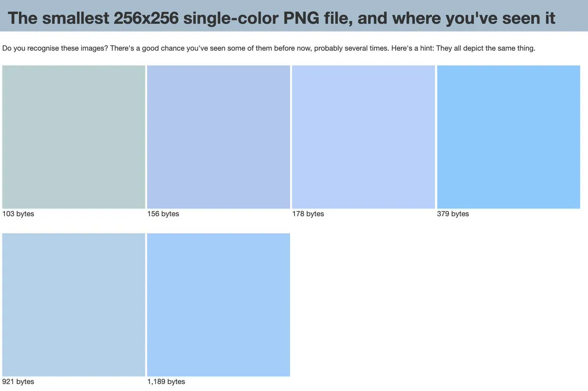Click the "379 bytes" caption
The height and width of the screenshot is (391, 588).
453,214
